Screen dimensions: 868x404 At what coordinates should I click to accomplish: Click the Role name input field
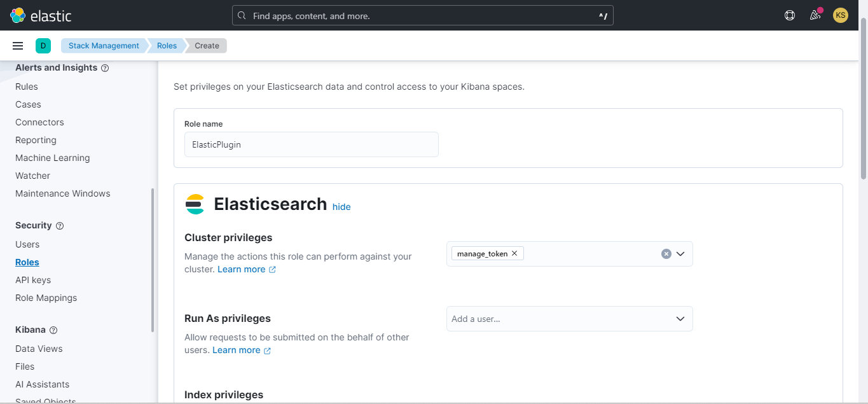312,144
